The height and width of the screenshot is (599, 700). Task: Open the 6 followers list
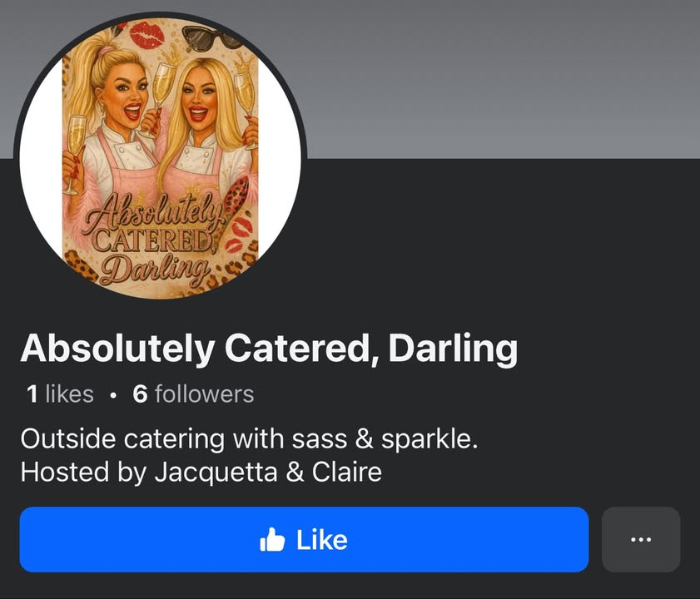coord(193,394)
